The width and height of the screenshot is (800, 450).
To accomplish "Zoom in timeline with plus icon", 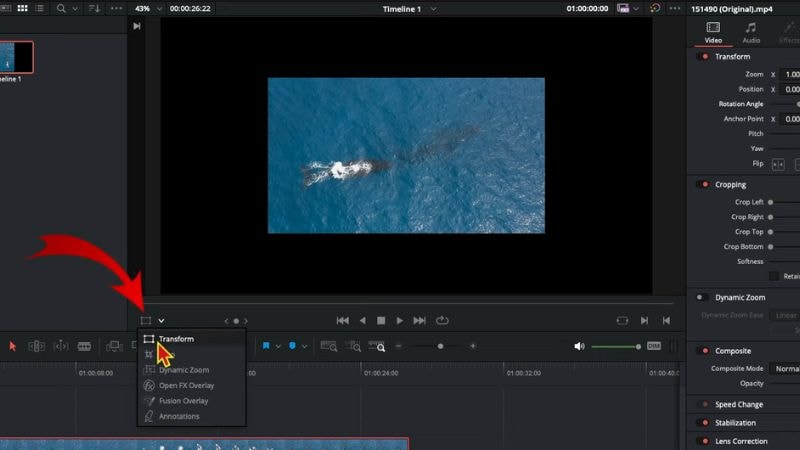I will pyautogui.click(x=473, y=346).
